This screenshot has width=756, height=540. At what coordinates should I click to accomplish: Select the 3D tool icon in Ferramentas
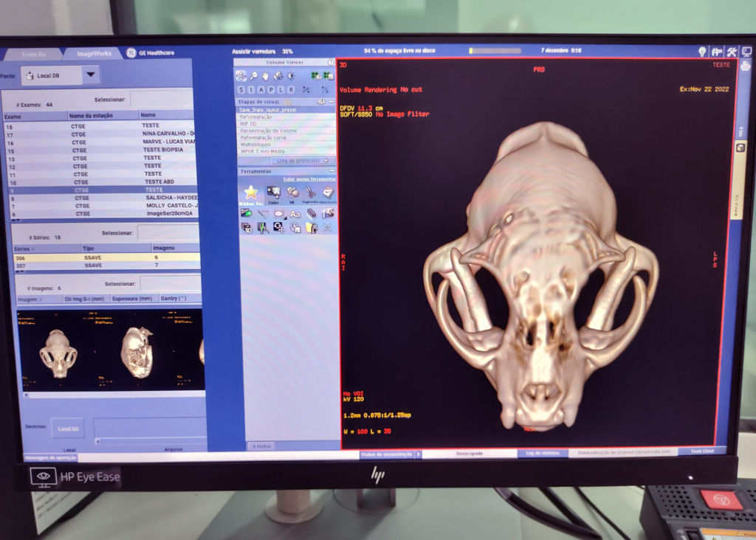coord(247,228)
